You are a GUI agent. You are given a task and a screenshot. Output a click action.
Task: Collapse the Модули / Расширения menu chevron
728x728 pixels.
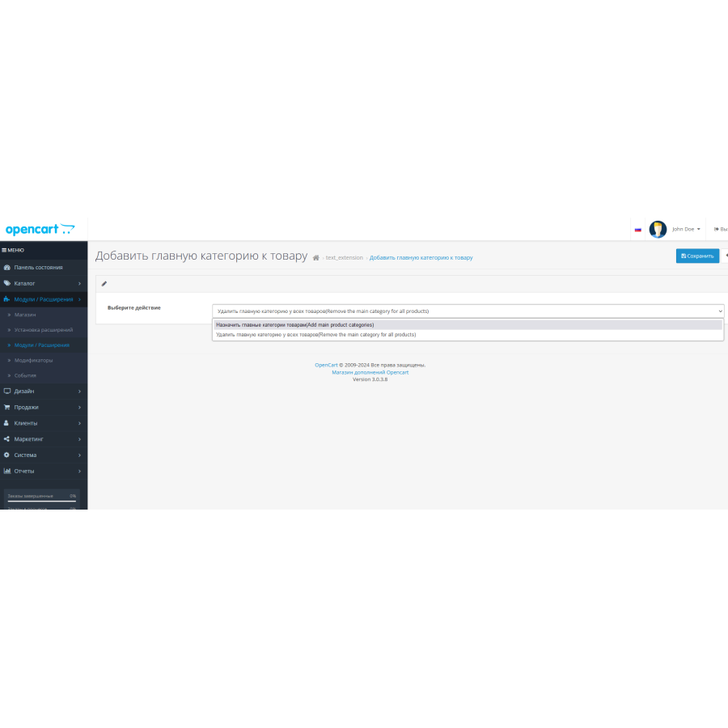(x=79, y=299)
